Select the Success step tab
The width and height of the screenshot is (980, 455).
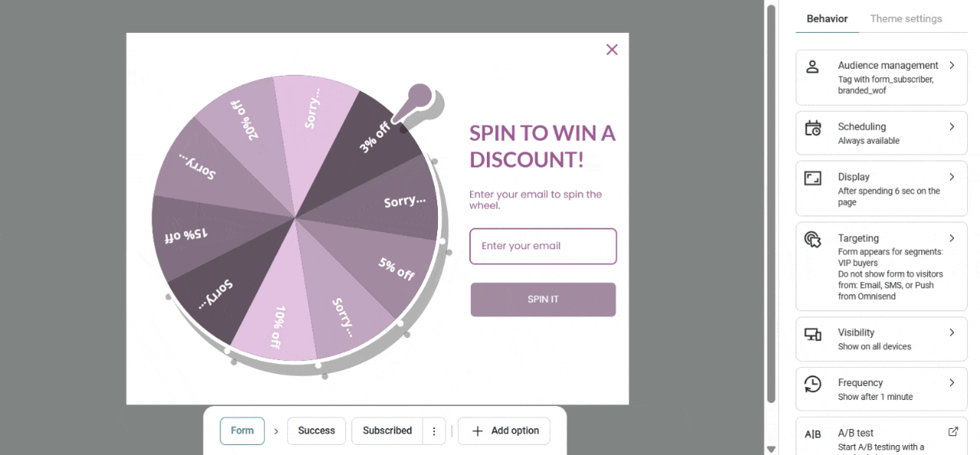pyautogui.click(x=316, y=430)
